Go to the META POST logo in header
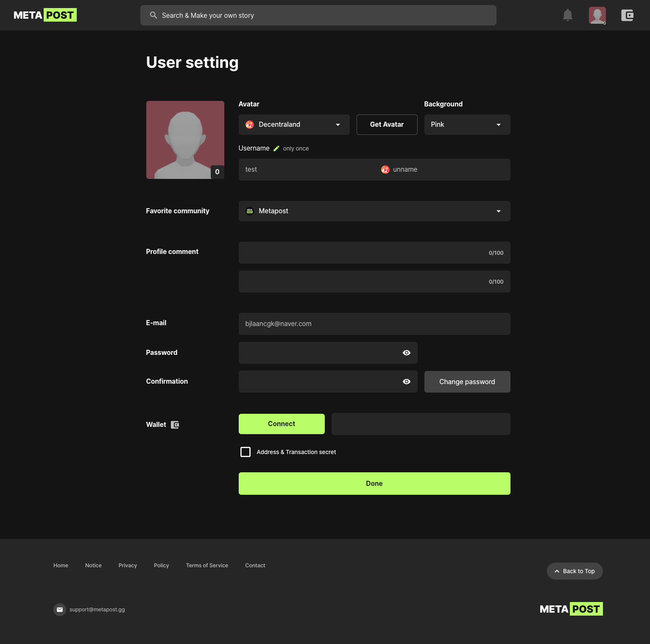This screenshot has width=650, height=644. (x=45, y=15)
